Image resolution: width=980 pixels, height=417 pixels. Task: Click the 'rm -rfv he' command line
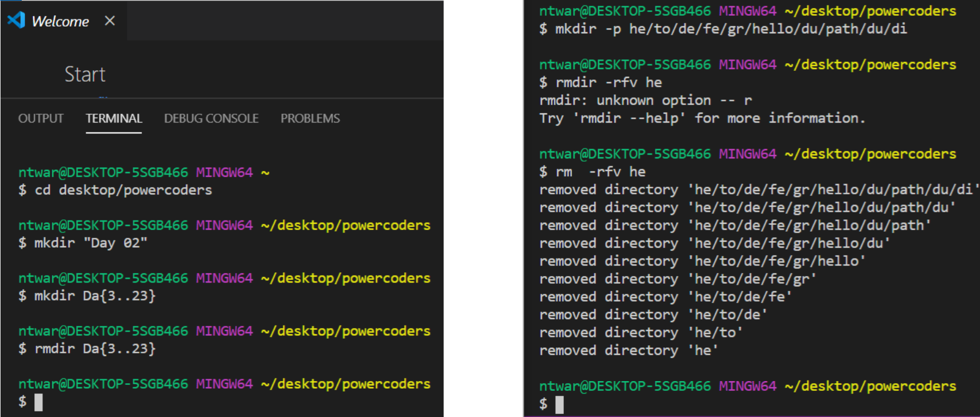[600, 172]
